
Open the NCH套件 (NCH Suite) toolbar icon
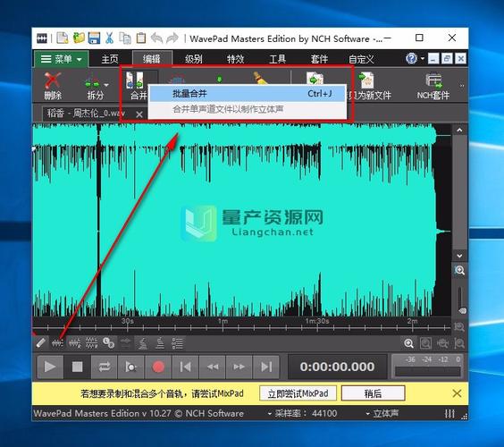(x=433, y=80)
